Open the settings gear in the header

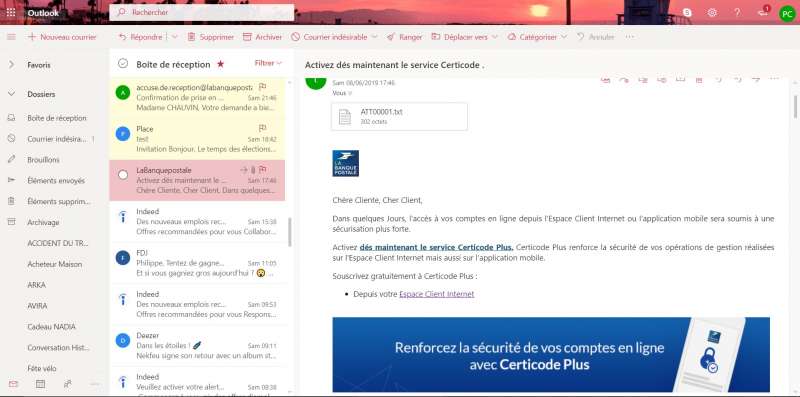[712, 13]
